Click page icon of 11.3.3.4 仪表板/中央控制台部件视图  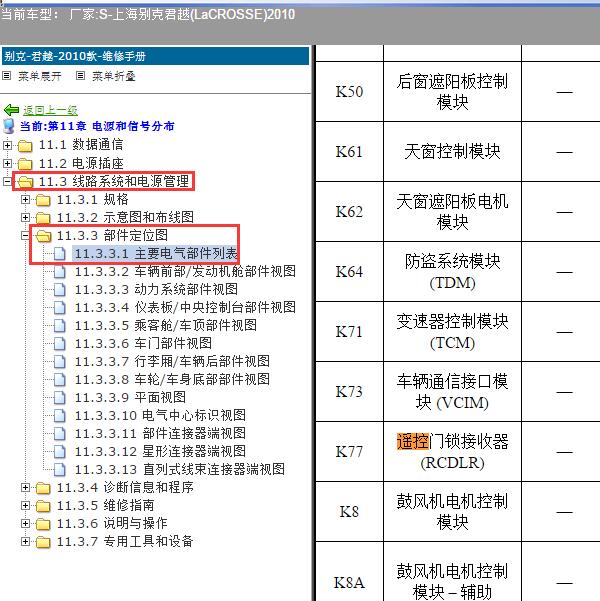(59, 307)
